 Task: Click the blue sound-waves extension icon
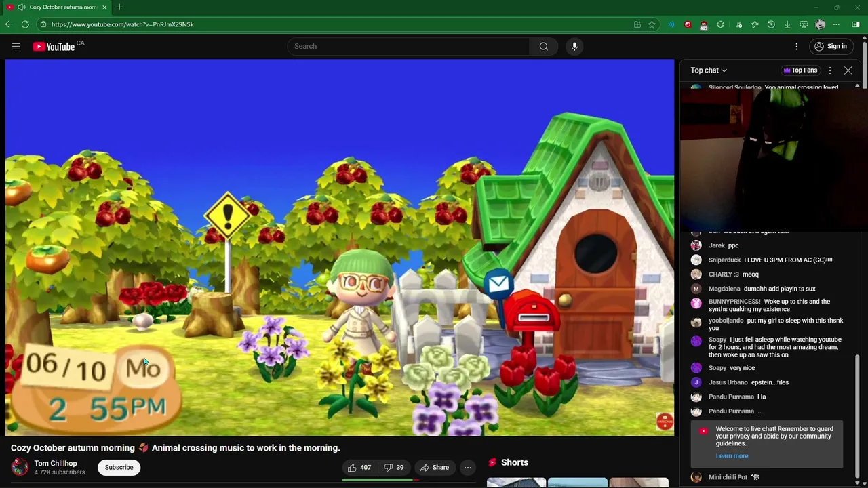point(671,24)
